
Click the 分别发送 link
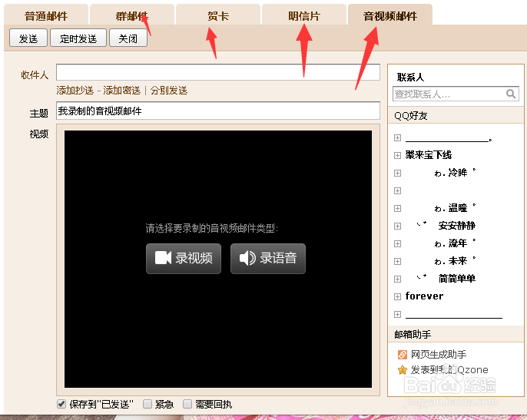tap(169, 91)
